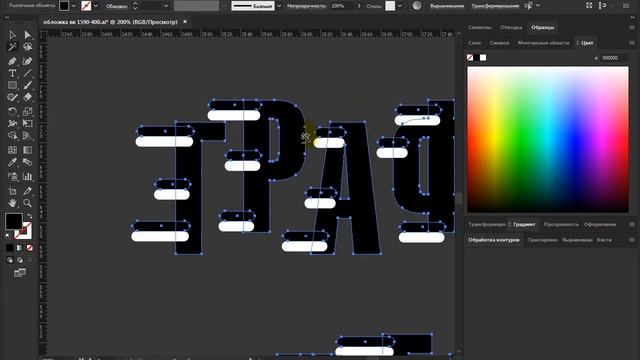Select the Perspective Grid tool
Image resolution: width=640 pixels, height=360 pixels.
(x=27, y=136)
